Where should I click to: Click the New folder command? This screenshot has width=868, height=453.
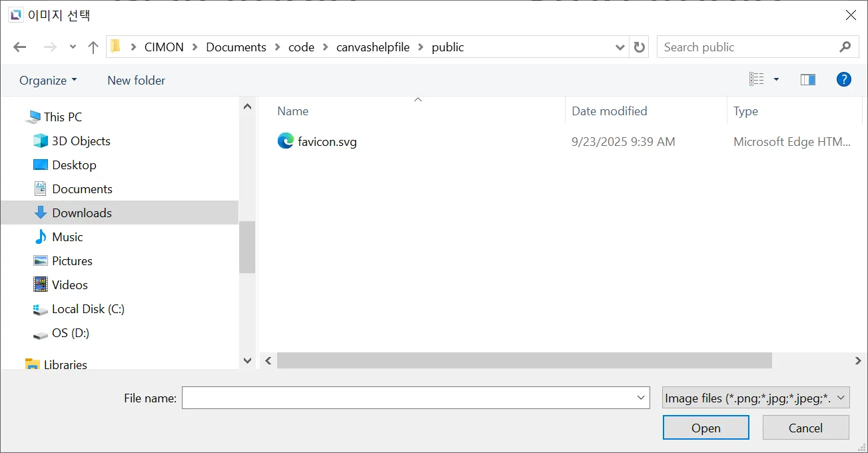[x=136, y=81]
